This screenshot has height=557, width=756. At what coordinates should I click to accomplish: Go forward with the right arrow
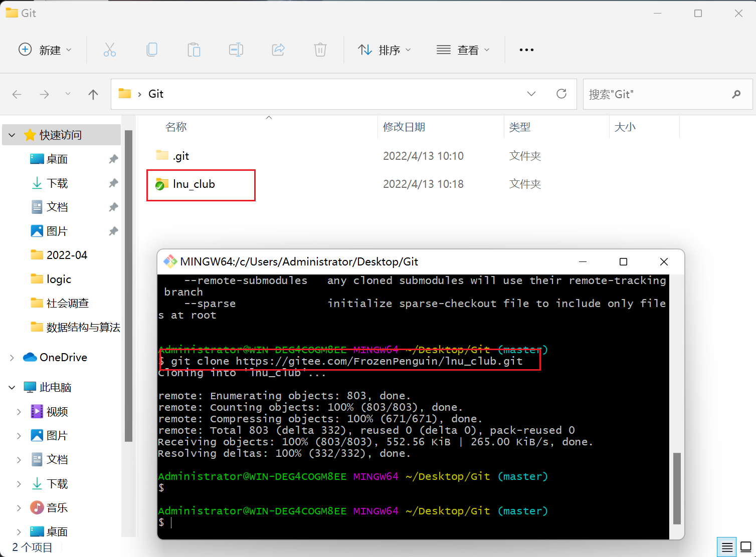point(45,94)
